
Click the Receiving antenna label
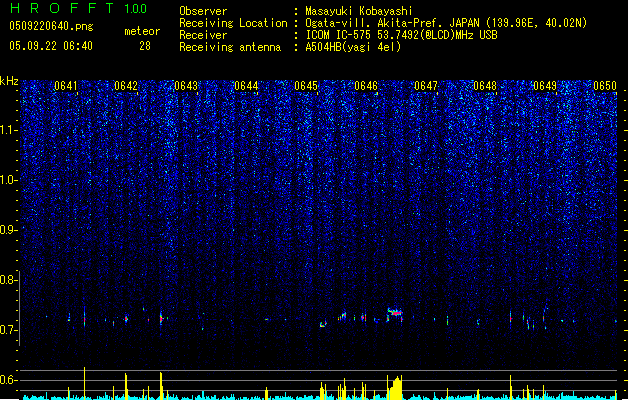click(230, 47)
